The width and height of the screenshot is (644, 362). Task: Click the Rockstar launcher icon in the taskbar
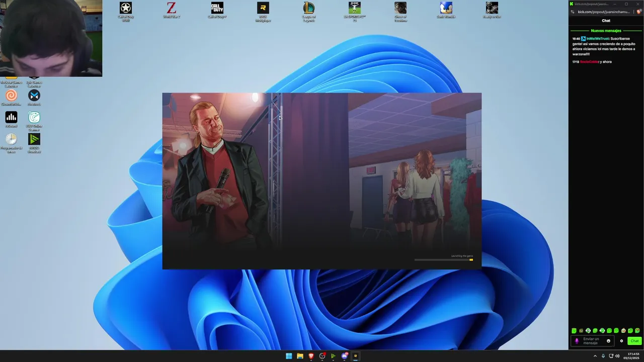[x=355, y=356]
